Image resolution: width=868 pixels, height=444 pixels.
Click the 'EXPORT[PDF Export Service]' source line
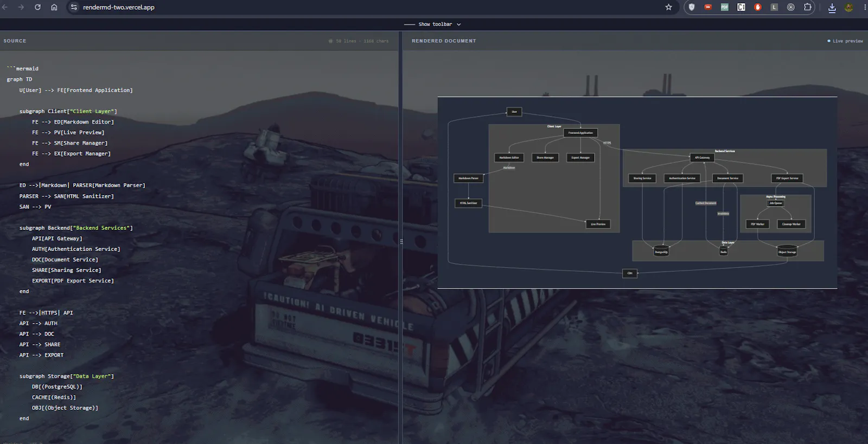coord(73,281)
